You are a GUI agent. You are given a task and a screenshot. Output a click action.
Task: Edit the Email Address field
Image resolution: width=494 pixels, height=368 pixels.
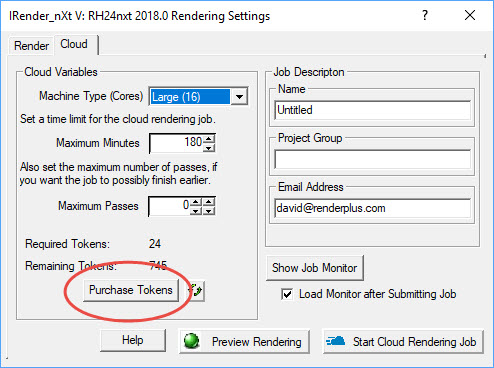pyautogui.click(x=372, y=208)
